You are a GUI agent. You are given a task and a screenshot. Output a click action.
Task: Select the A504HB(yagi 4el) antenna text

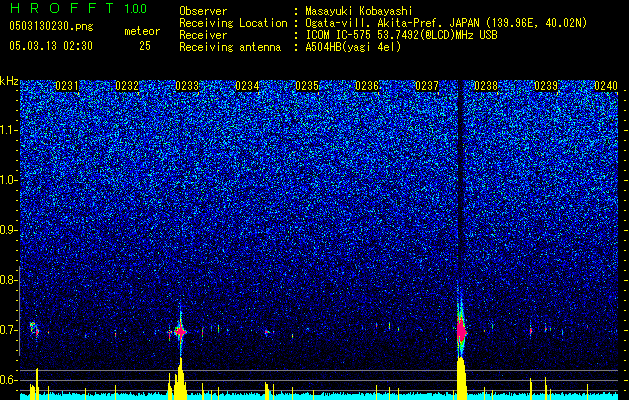[x=353, y=47]
